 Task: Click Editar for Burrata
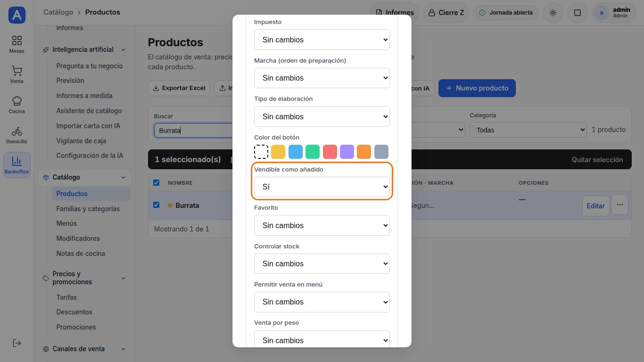[x=595, y=206]
